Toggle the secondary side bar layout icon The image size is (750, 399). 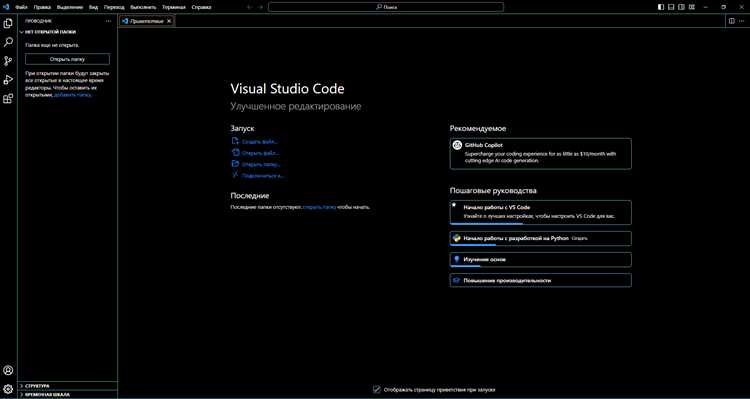[x=681, y=7]
